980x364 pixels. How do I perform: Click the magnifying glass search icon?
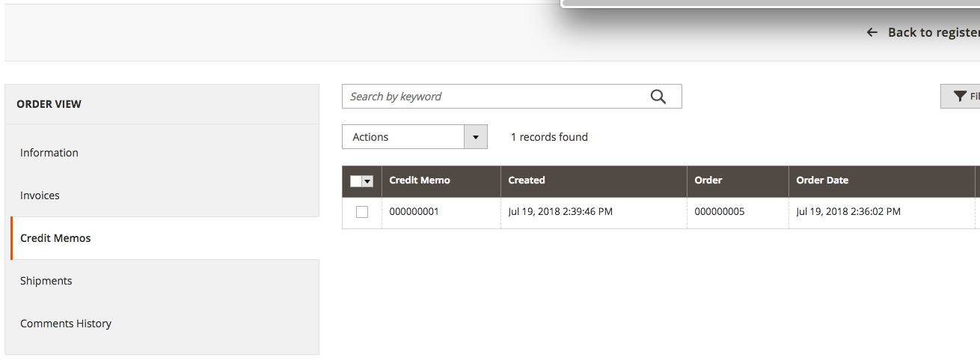pyautogui.click(x=658, y=97)
